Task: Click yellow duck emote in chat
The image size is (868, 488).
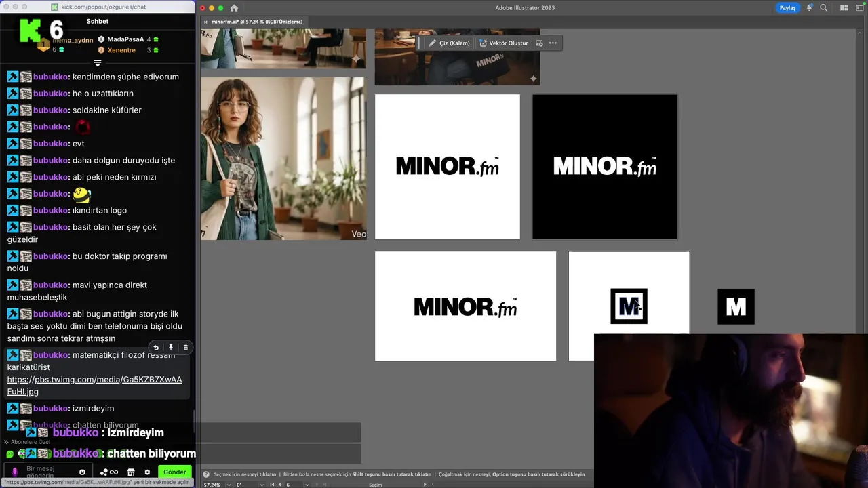Action: (81, 195)
